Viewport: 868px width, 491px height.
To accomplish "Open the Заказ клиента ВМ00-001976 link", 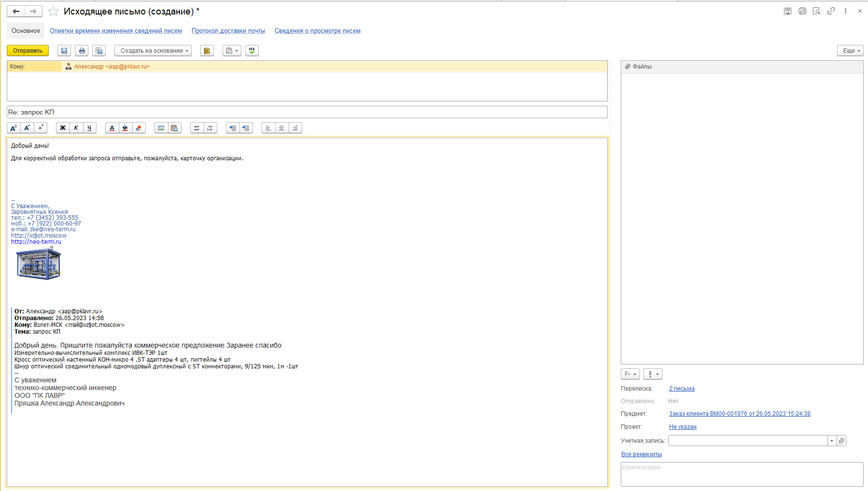I will coord(740,414).
